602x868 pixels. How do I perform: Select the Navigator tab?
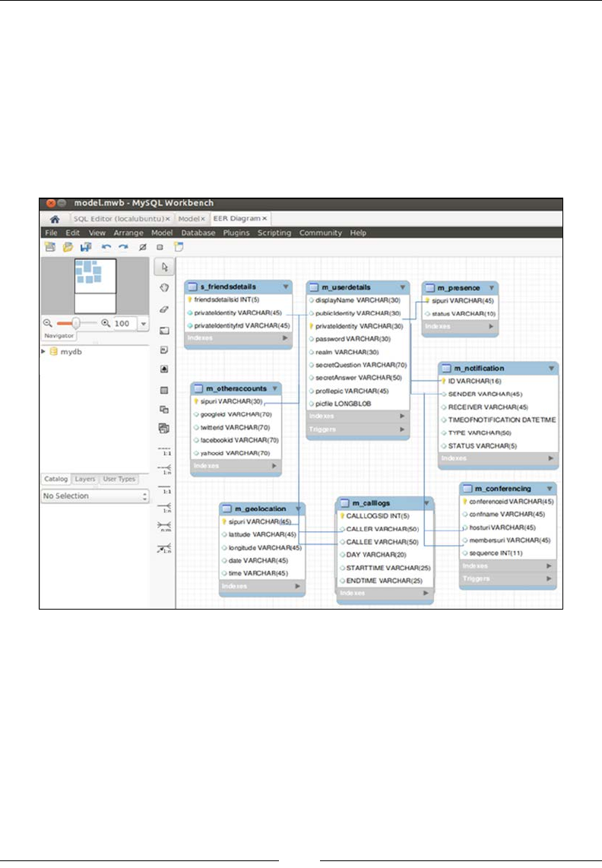(59, 335)
